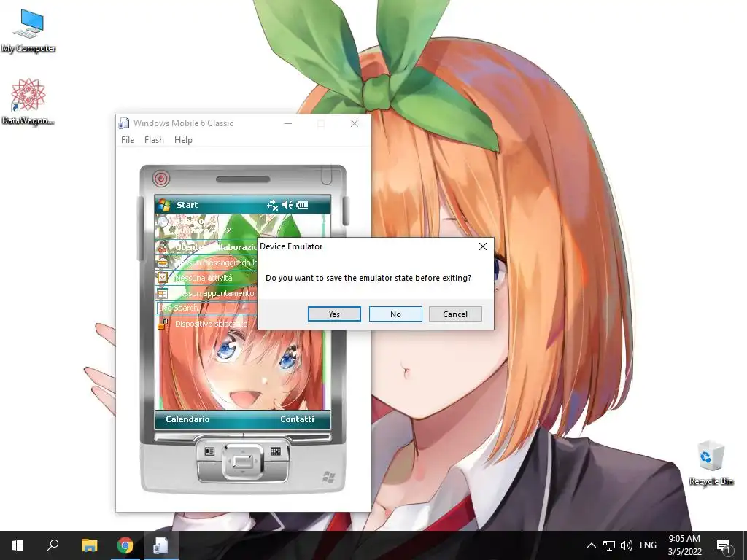Open File Explorer from taskbar
Screen dimensions: 747x560
pyautogui.click(x=89, y=545)
